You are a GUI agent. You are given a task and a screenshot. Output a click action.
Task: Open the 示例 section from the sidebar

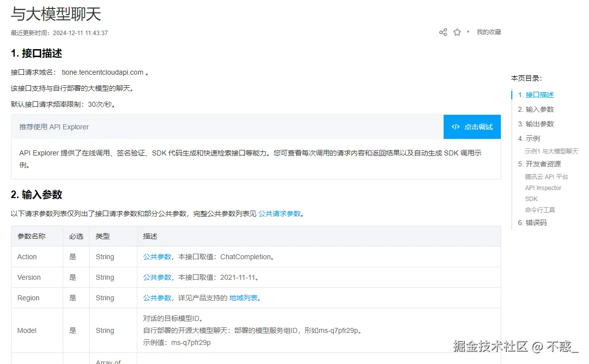coord(526,139)
